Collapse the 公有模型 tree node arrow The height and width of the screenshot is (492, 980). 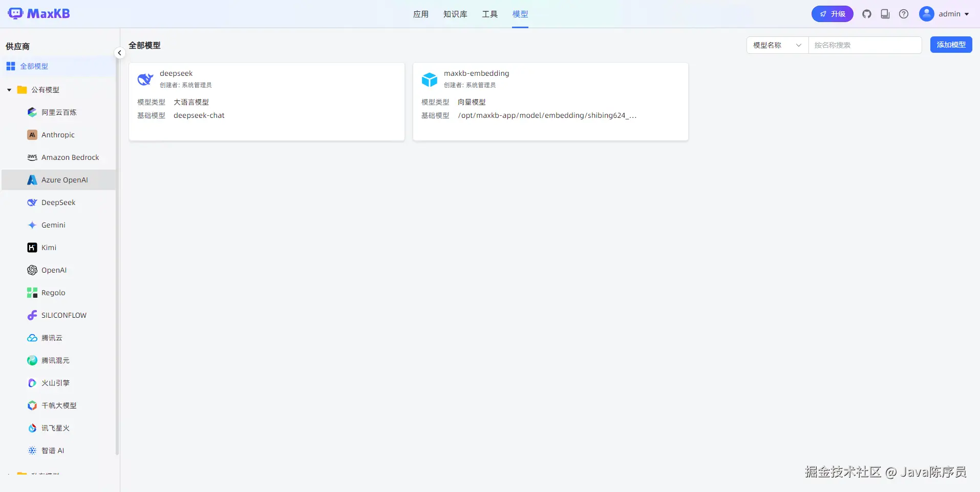9,90
